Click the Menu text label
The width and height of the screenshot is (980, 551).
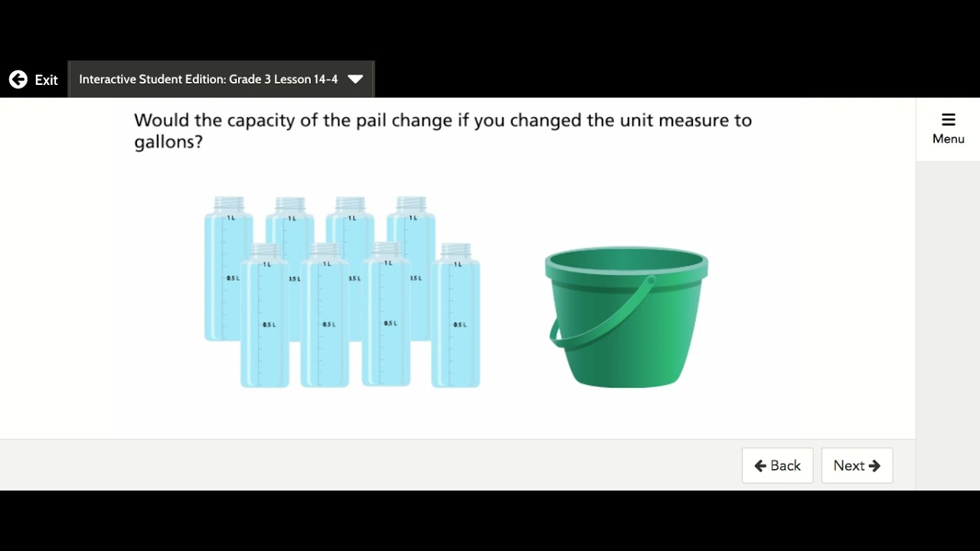click(948, 139)
